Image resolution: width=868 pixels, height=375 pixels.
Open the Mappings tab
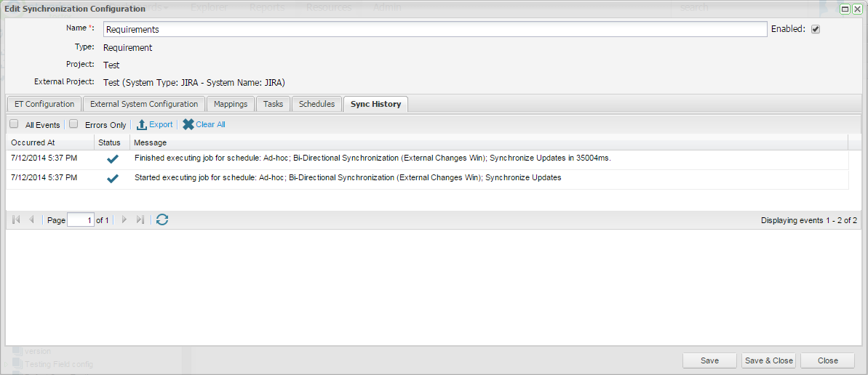(231, 104)
